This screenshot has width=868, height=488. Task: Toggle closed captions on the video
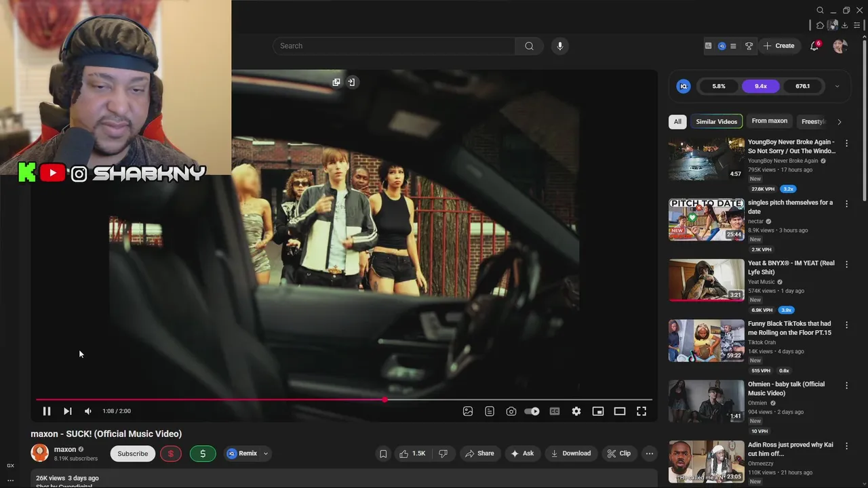pos(555,411)
